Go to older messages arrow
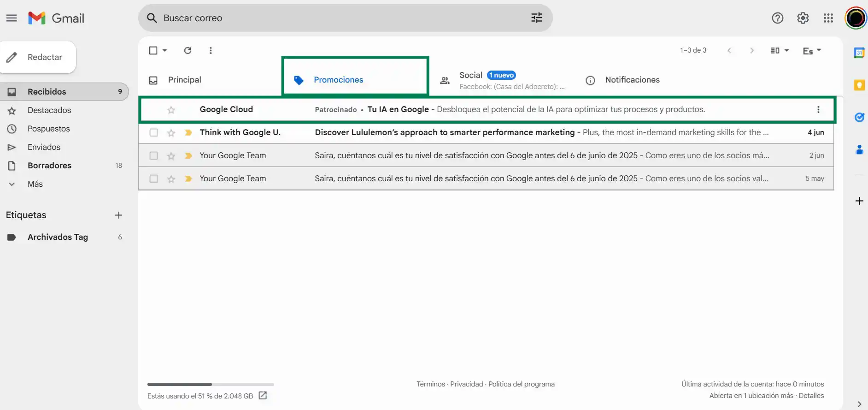Screen dimensions: 868x410 751,50
